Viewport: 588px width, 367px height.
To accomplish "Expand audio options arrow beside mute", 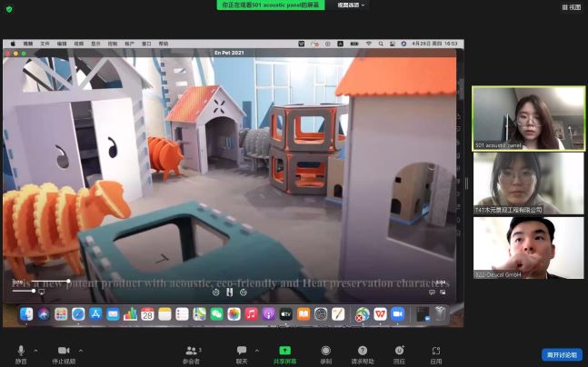I will pos(35,349).
